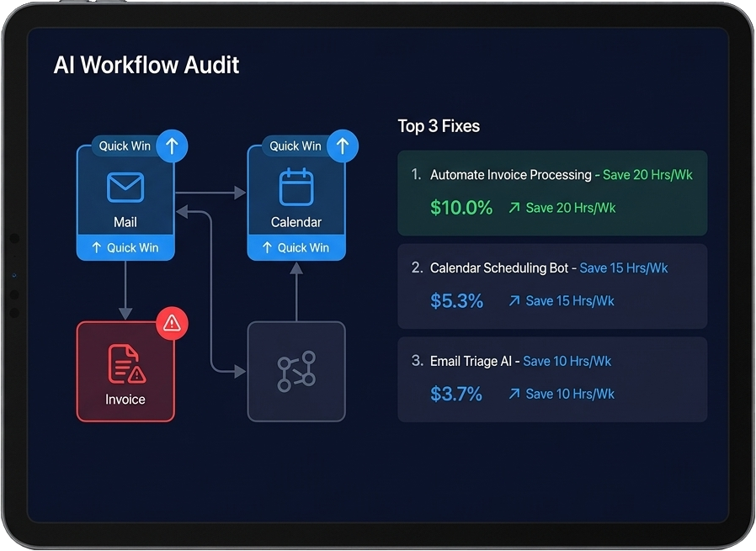
Task: Click the $5.3% value
Action: [x=456, y=301]
